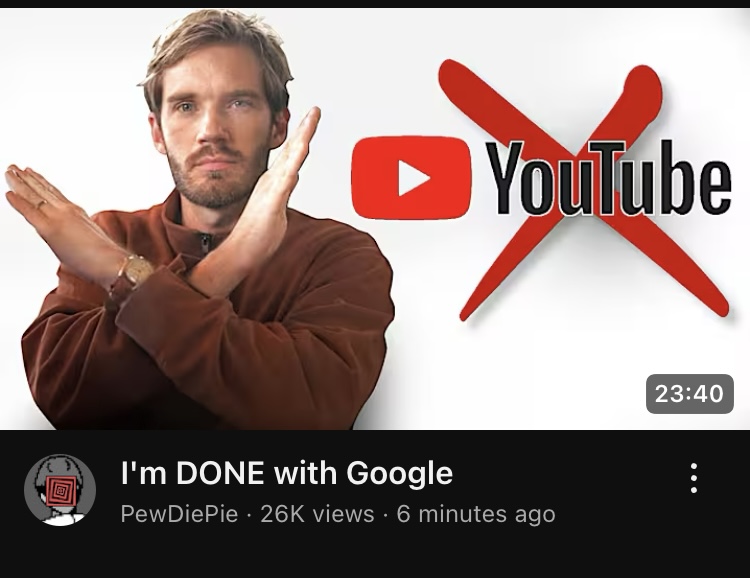Click the 6 minutes ago timestamp
Screen dimensions: 750x578
point(476,514)
